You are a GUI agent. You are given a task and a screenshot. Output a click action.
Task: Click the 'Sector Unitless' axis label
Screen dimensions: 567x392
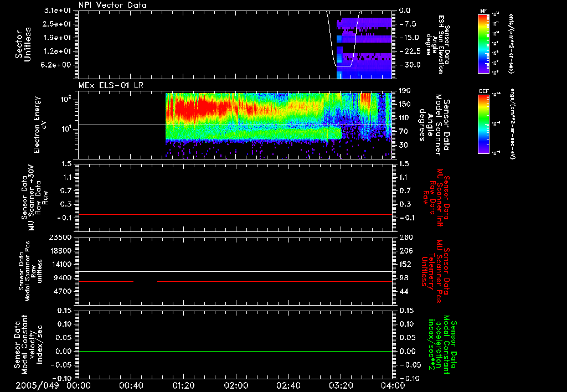23,44
